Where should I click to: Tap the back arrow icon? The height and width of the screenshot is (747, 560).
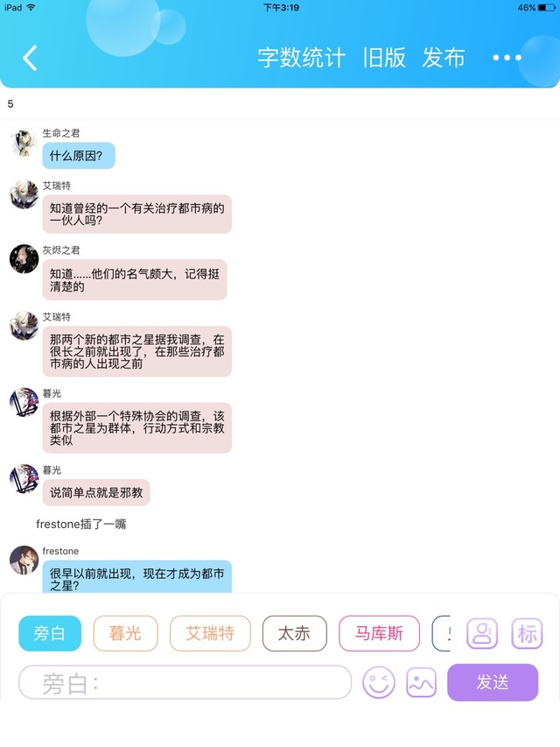pos(30,58)
